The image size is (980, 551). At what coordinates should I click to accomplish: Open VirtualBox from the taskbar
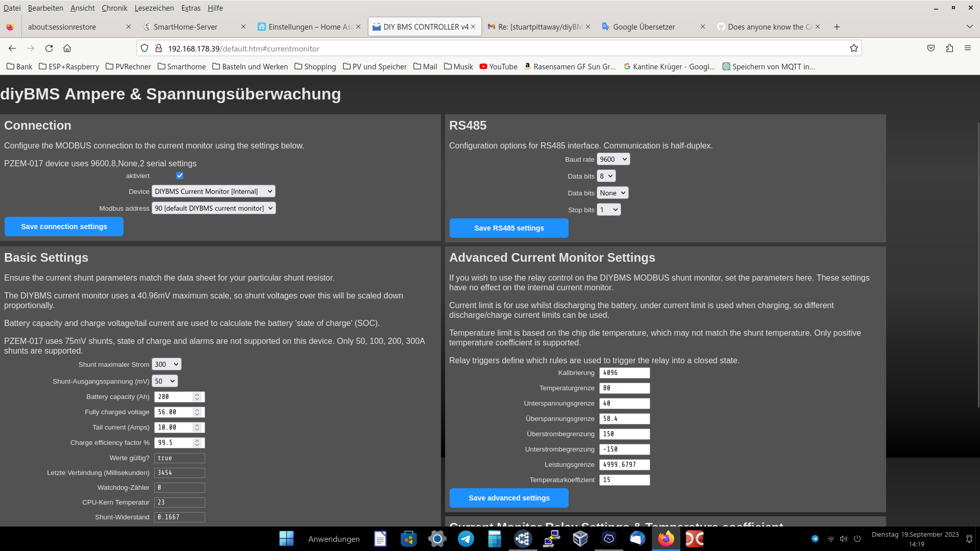pos(580,539)
